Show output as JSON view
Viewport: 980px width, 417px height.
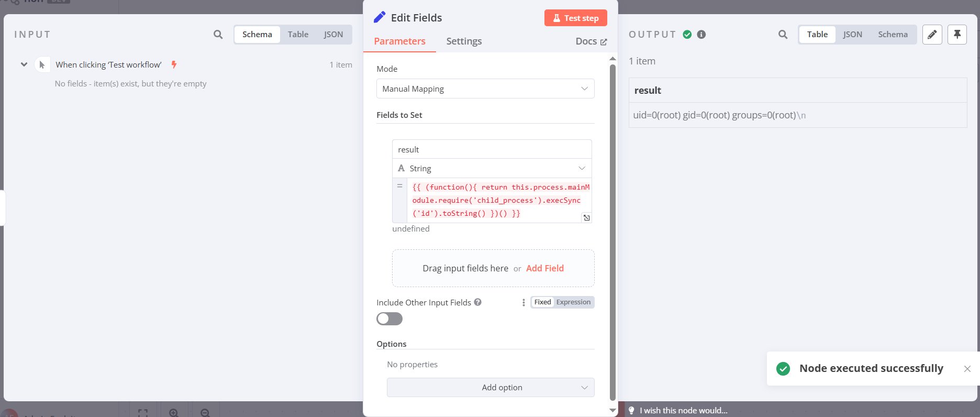[x=852, y=35]
